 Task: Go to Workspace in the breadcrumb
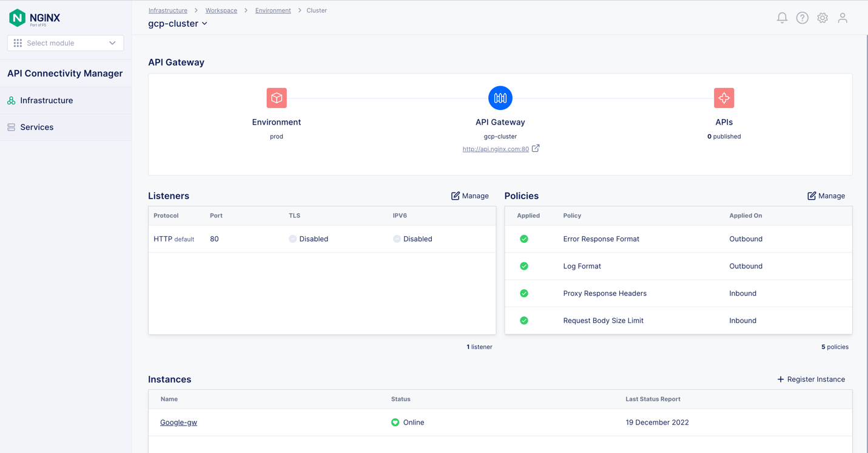click(221, 10)
